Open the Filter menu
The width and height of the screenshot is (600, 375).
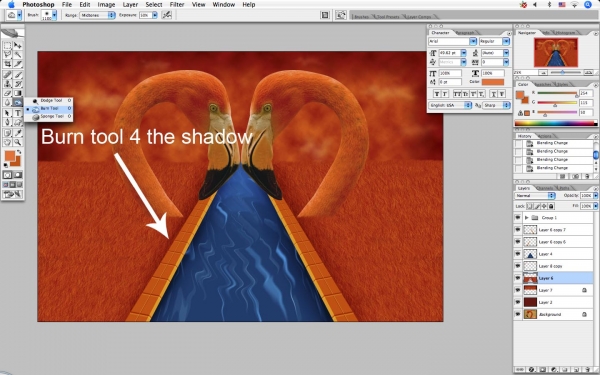(x=177, y=5)
